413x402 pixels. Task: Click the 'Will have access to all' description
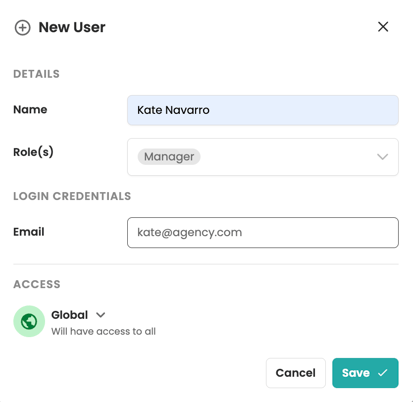click(103, 331)
